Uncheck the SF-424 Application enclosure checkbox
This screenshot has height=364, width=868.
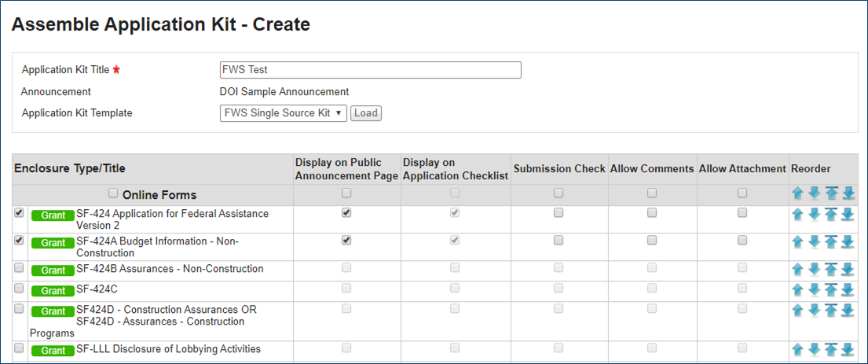click(19, 213)
